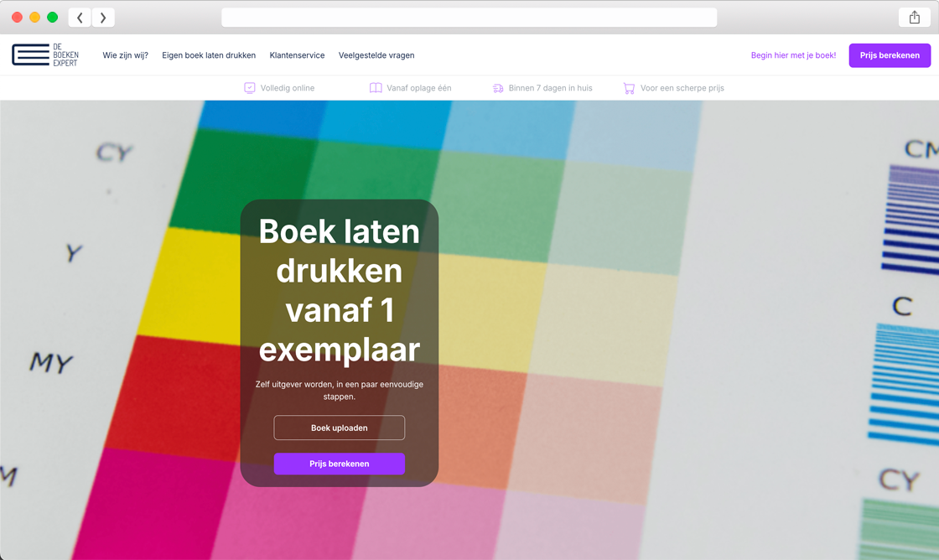Viewport: 939px width, 560px height.
Task: Open Veelgestelde vragen page
Action: click(x=376, y=55)
